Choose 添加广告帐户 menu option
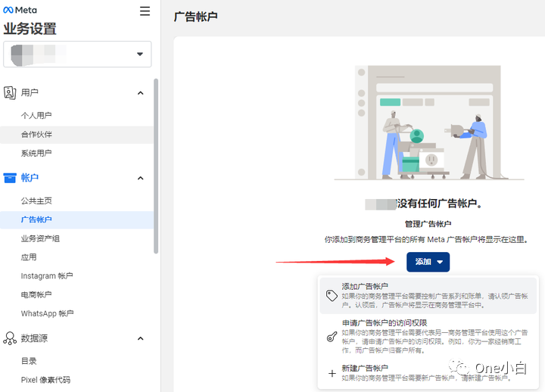This screenshot has height=392, width=545. click(428, 295)
